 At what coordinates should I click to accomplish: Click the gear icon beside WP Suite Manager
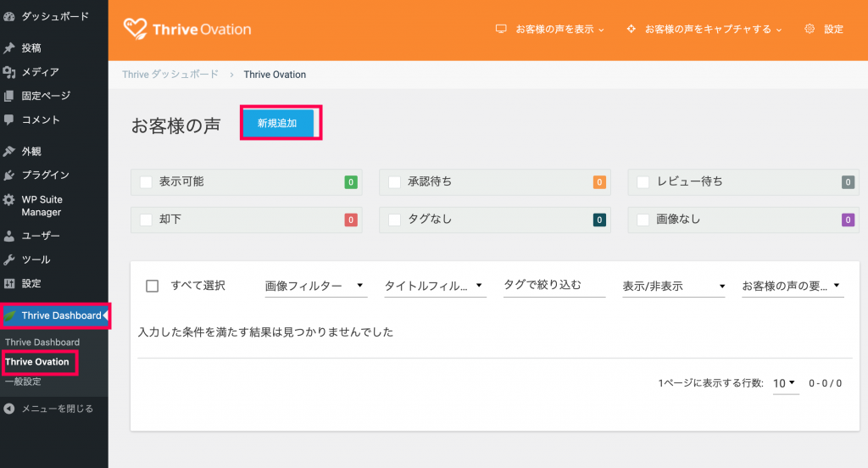[x=8, y=200]
